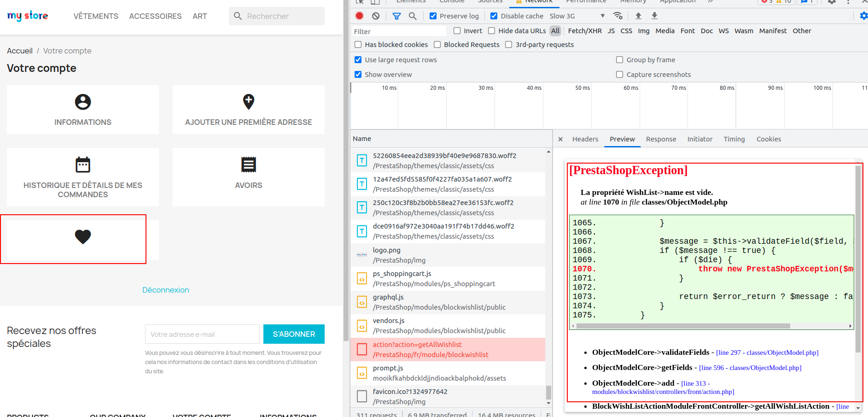Import a HAR file
Viewport: 868px width, 417px height.
tap(638, 15)
